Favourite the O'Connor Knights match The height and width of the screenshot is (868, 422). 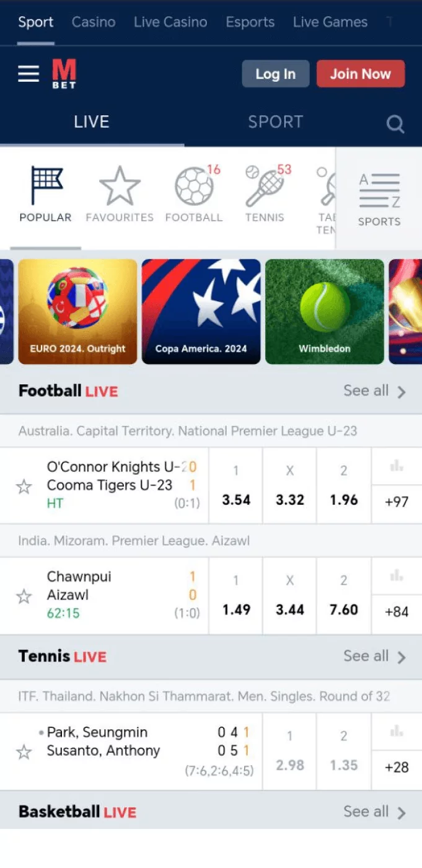click(x=24, y=487)
